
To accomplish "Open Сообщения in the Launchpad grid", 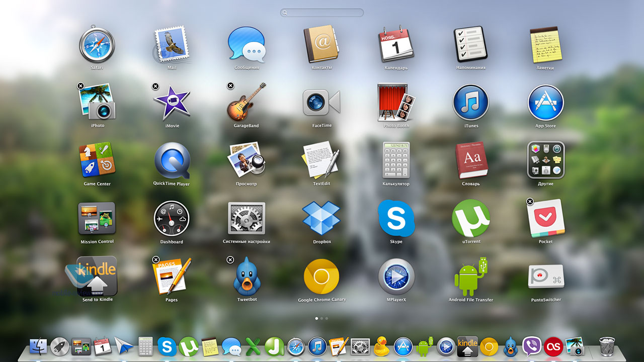I will coord(247,45).
